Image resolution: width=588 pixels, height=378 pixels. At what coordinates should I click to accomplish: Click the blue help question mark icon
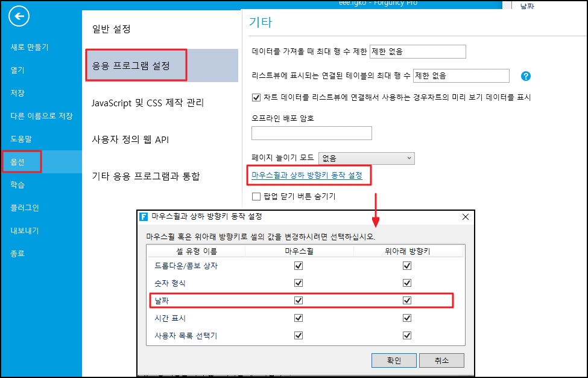point(526,76)
